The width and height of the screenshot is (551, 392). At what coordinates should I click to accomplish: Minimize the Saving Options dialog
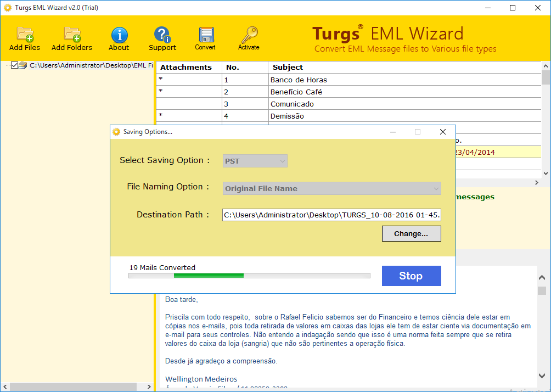click(393, 132)
